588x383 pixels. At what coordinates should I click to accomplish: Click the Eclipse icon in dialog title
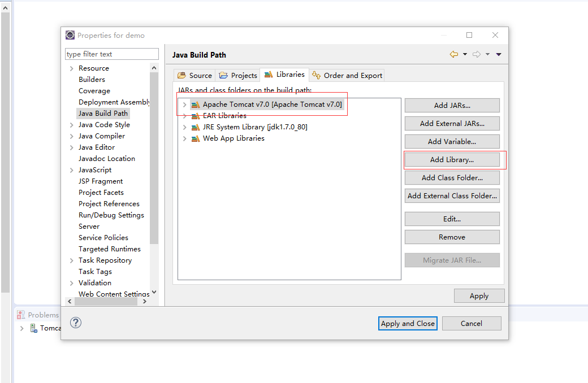pos(70,35)
